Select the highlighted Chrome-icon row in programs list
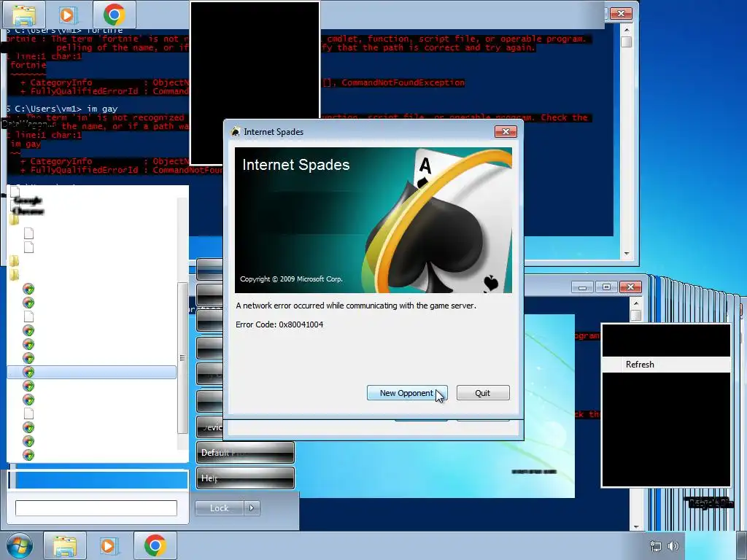The width and height of the screenshot is (747, 560). [x=91, y=372]
